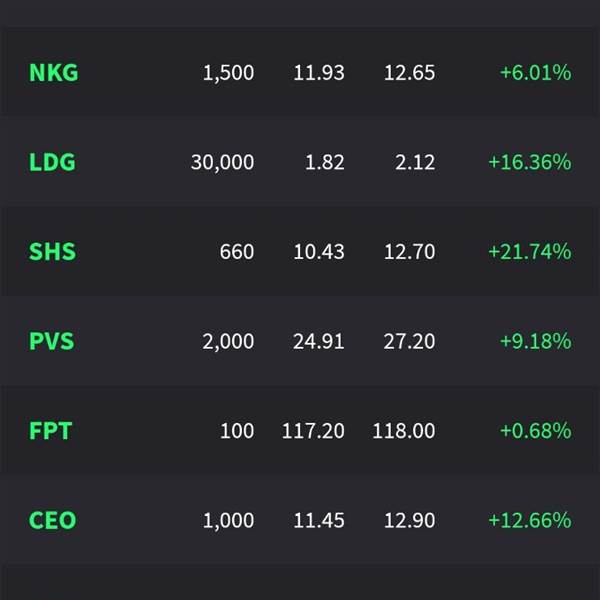Click the 117.20 average price of FPT

coord(313,430)
